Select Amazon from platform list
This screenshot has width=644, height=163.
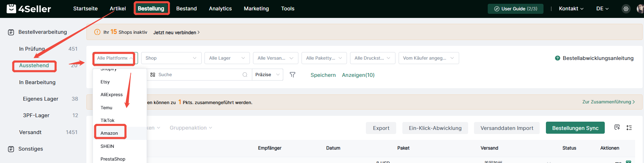coord(120,133)
